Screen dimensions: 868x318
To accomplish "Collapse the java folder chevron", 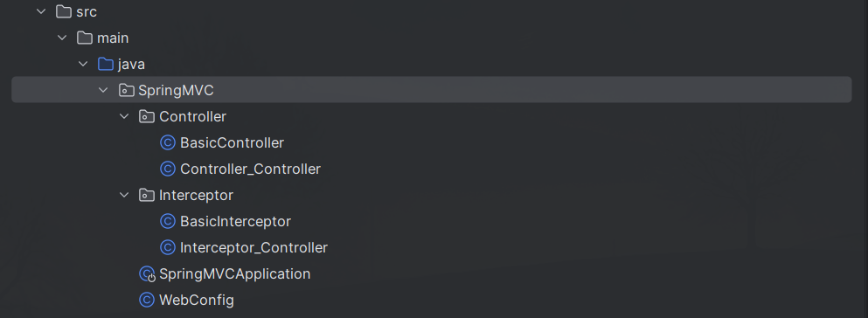I will coord(83,64).
